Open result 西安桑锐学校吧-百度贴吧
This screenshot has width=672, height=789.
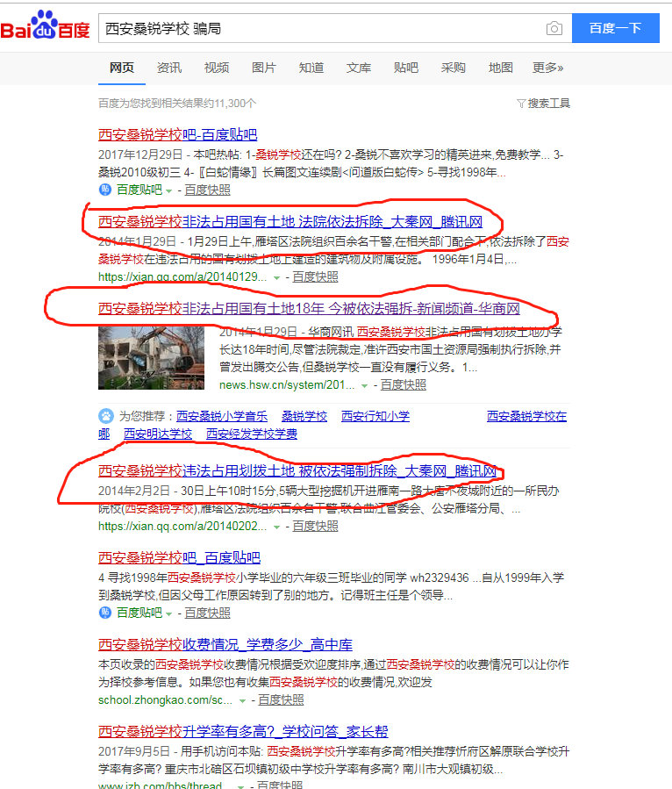coord(177,135)
